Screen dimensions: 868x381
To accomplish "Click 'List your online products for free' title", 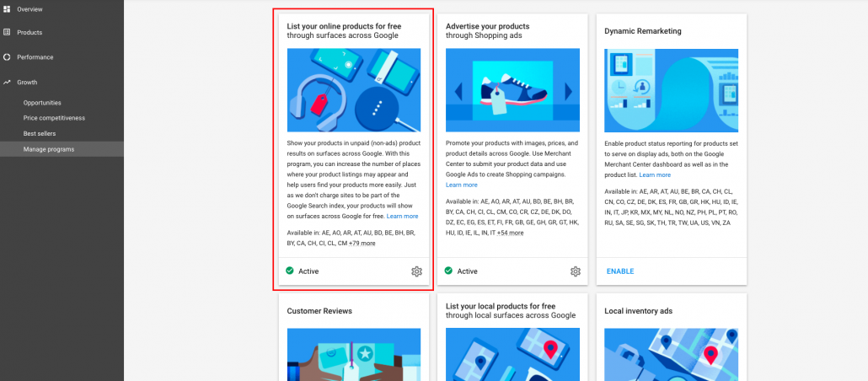I will point(345,26).
